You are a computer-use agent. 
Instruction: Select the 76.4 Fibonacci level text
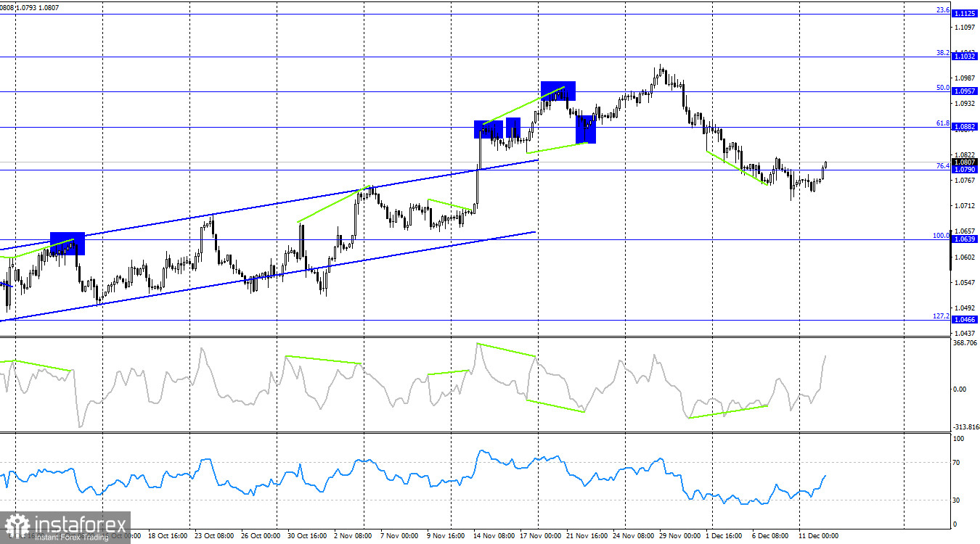(x=943, y=165)
